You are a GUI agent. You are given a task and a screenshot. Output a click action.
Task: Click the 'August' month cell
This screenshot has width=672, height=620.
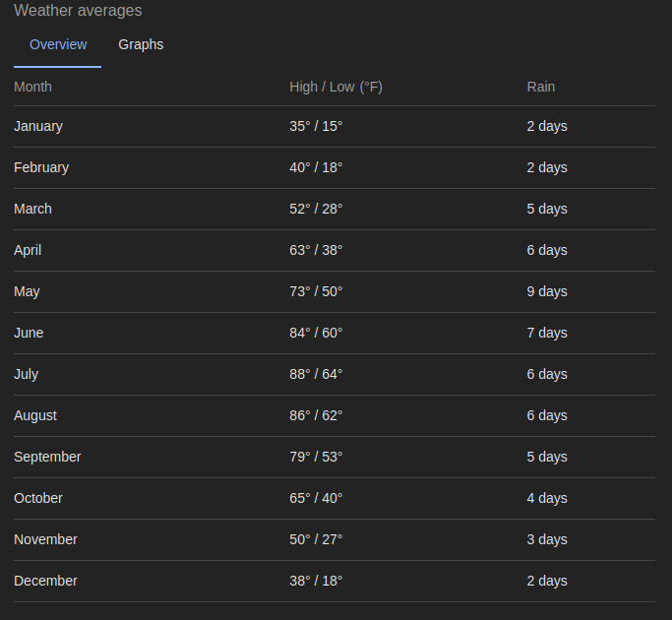(x=35, y=415)
